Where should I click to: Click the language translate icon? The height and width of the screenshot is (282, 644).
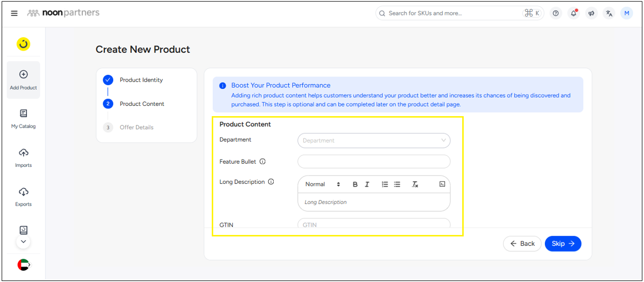[x=609, y=13]
